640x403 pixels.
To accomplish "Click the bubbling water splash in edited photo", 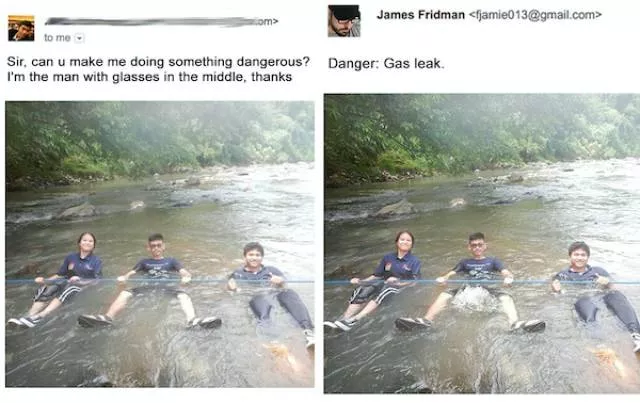I will pos(476,298).
